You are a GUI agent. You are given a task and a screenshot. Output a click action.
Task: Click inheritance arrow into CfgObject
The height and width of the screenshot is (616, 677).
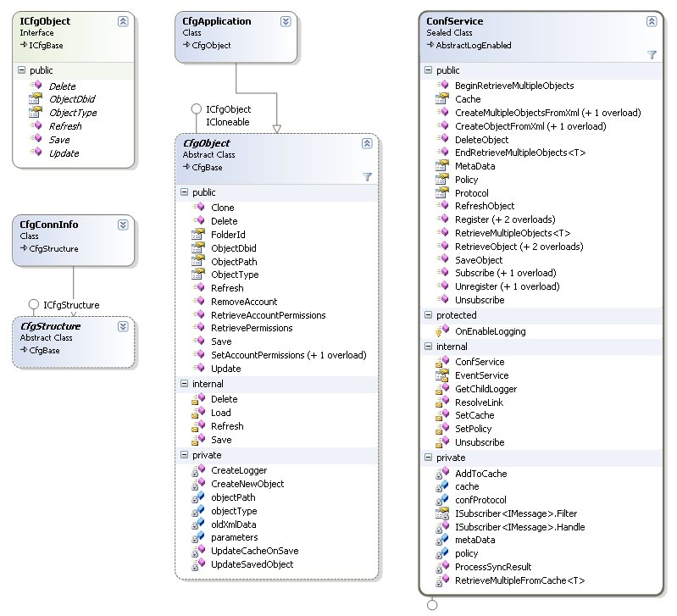coord(277,129)
